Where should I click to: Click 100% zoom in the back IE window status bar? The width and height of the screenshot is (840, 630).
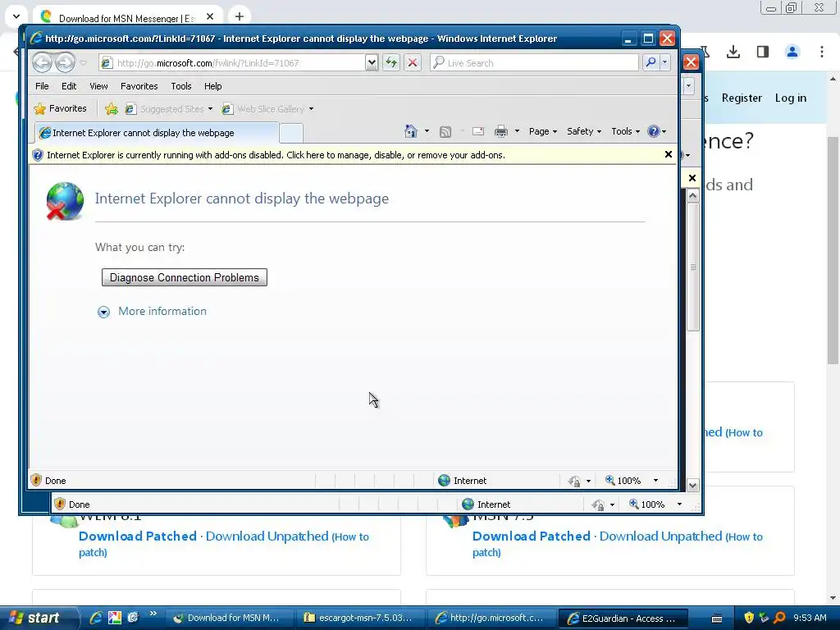647,504
